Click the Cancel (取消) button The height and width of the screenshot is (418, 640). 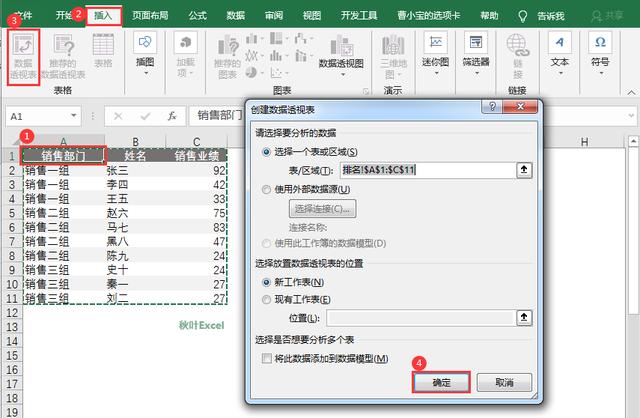click(x=504, y=382)
